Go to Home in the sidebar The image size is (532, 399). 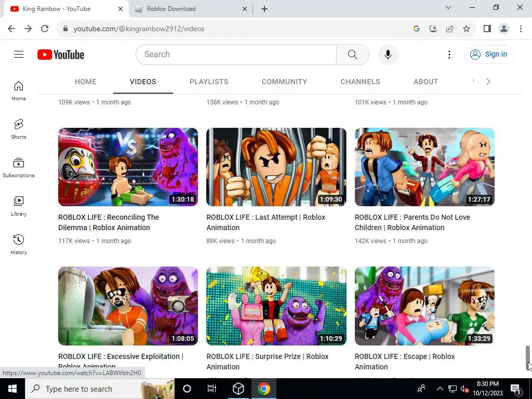19,91
